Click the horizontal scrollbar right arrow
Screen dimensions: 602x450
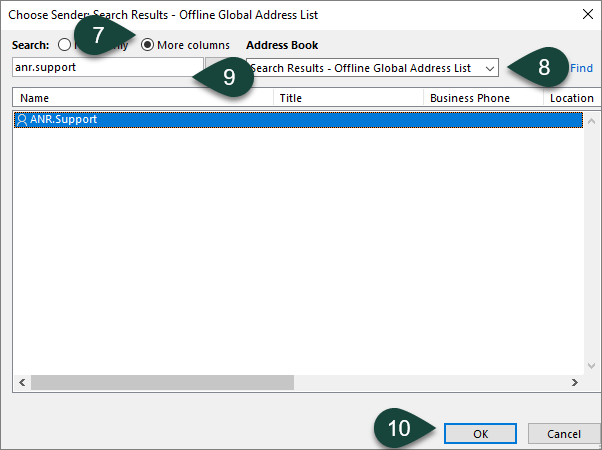[574, 382]
